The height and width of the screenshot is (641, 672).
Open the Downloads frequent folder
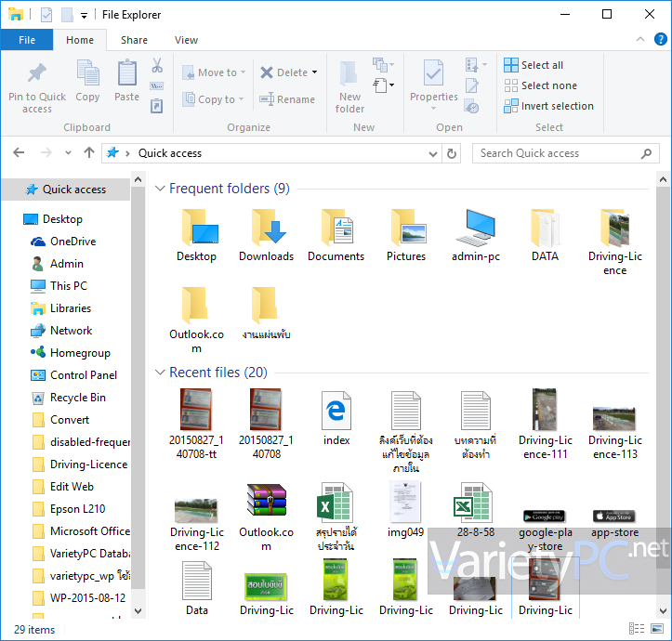pos(266,236)
